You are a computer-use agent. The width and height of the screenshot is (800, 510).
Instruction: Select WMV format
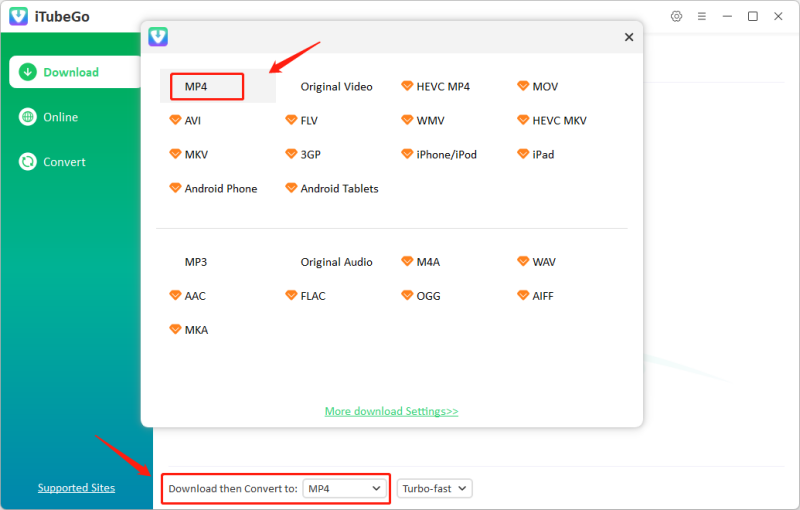[x=430, y=121]
